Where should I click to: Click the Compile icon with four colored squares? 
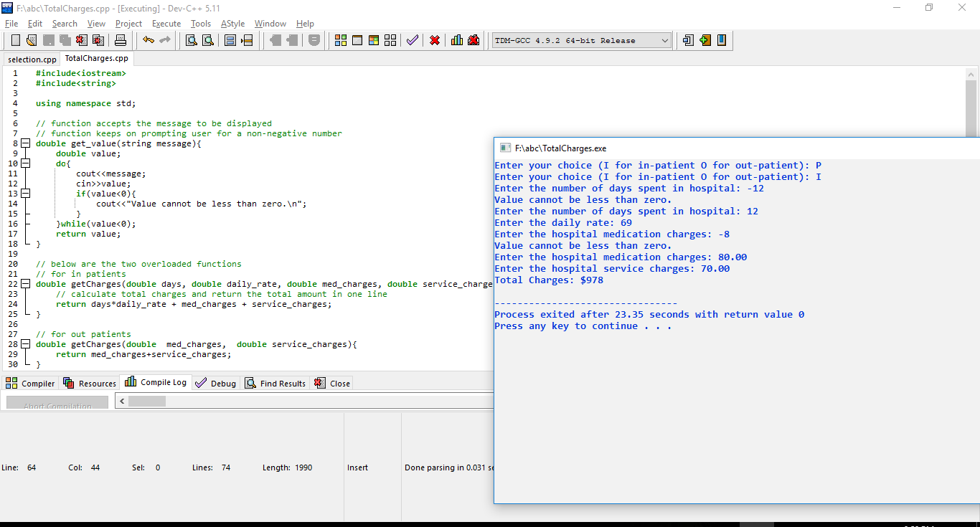(x=341, y=40)
